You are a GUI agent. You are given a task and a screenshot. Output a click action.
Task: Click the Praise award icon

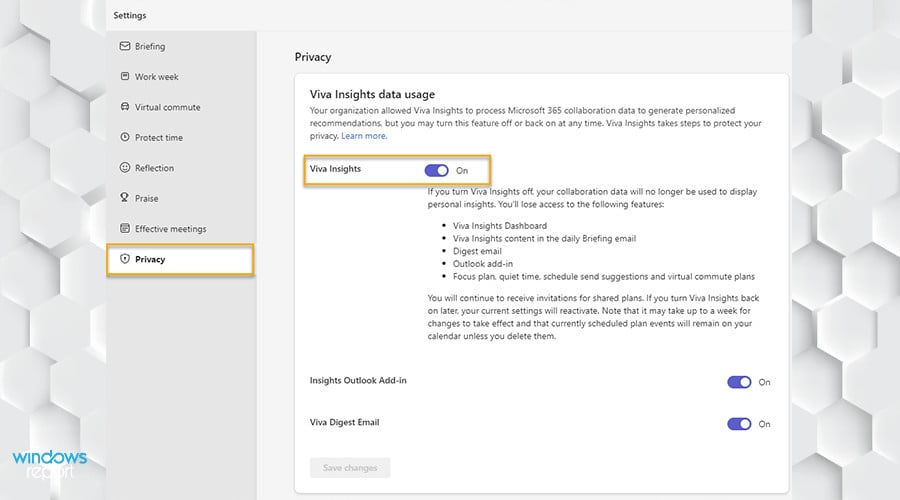click(125, 198)
